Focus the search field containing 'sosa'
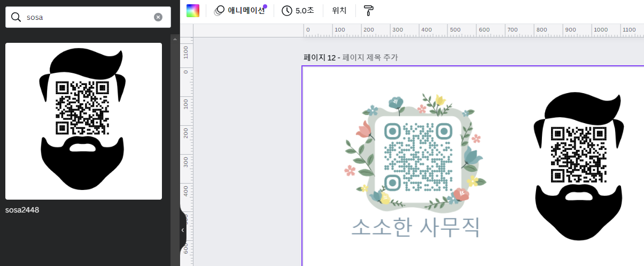 [x=88, y=17]
